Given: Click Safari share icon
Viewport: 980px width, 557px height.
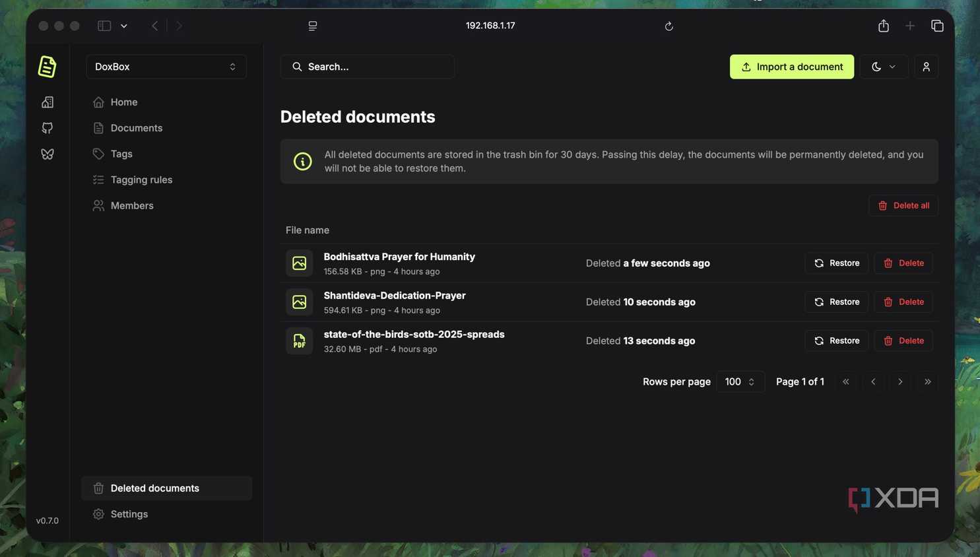Looking at the screenshot, I should [x=884, y=25].
